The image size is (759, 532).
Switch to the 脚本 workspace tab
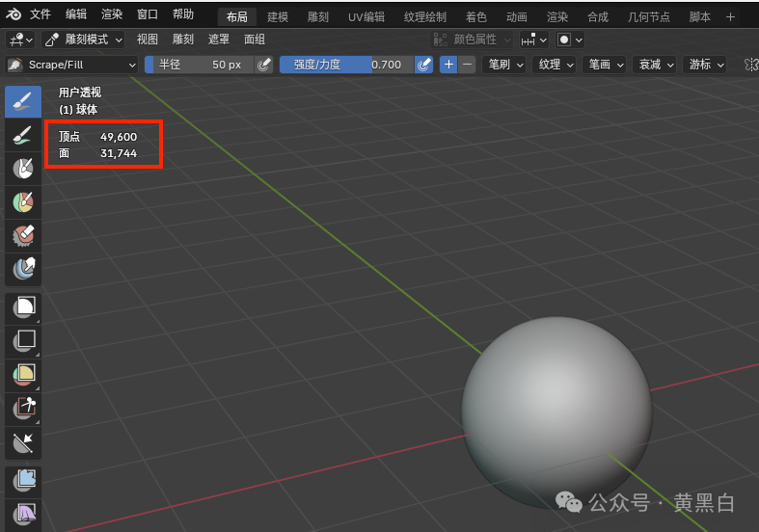[x=699, y=17]
